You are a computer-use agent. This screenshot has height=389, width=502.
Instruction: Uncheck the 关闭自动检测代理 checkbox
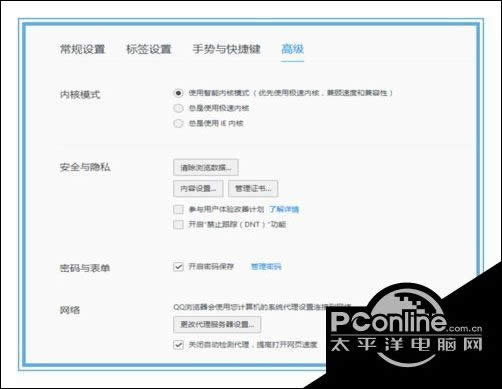tap(178, 344)
